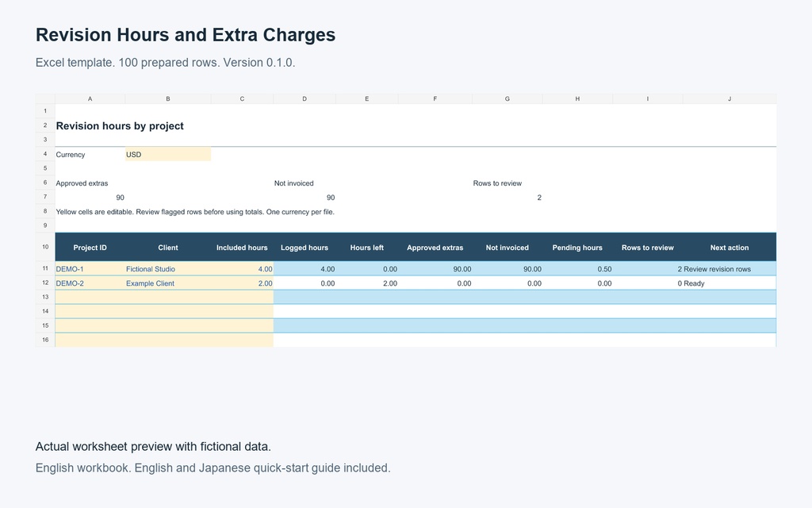
Task: Select the column D header
Action: tap(304, 98)
